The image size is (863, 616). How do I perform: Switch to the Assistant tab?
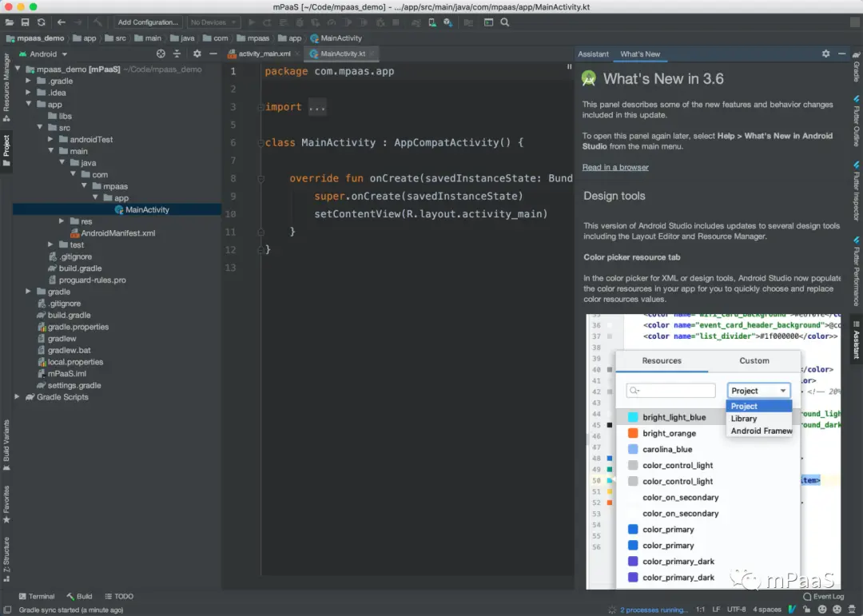pos(593,54)
